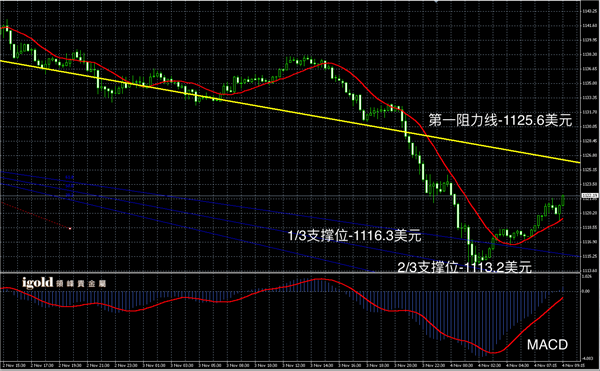Select the 2/3支撑位-1113.2美元 support label
Image resolution: width=600 pixels, height=371 pixels.
pyautogui.click(x=465, y=267)
